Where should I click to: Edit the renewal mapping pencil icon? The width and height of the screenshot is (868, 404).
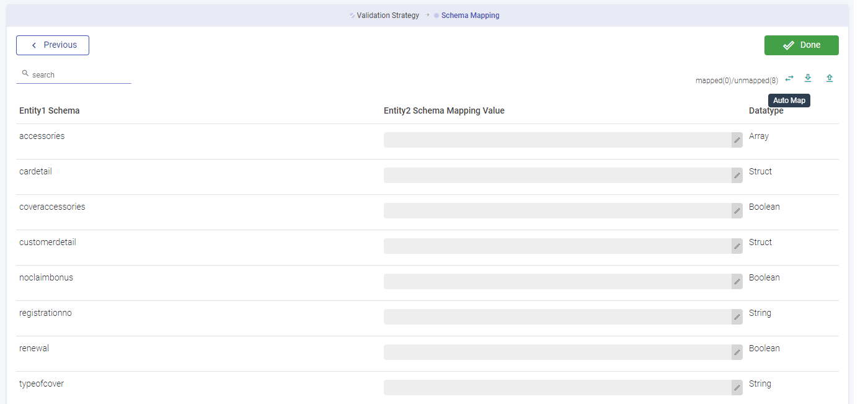pyautogui.click(x=737, y=352)
